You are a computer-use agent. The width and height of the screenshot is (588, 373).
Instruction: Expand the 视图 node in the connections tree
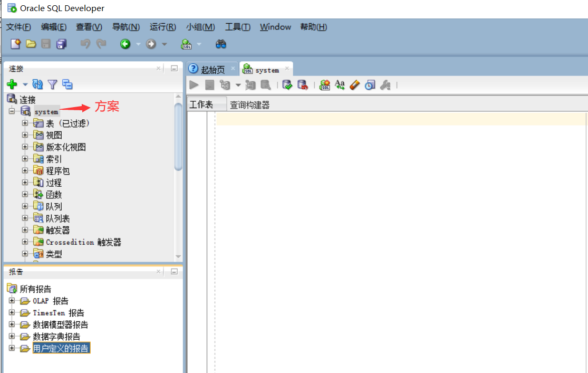pos(25,135)
